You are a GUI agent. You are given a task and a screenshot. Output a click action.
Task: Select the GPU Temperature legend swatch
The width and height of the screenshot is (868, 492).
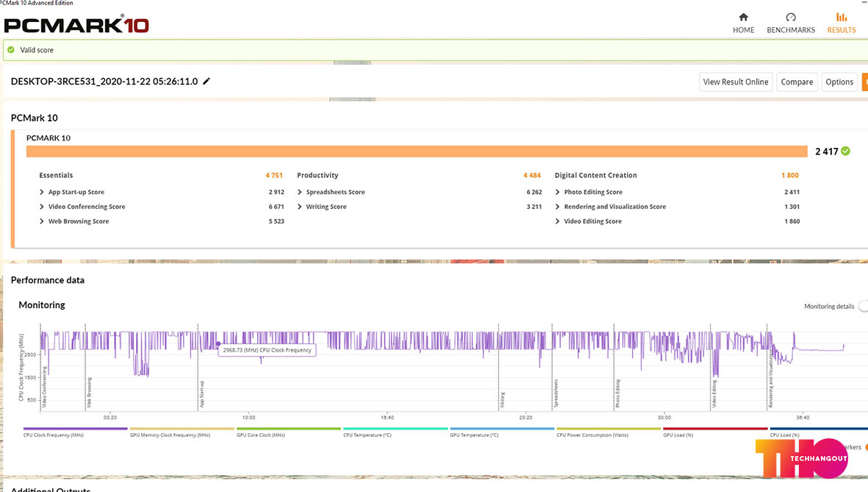[x=502, y=428]
